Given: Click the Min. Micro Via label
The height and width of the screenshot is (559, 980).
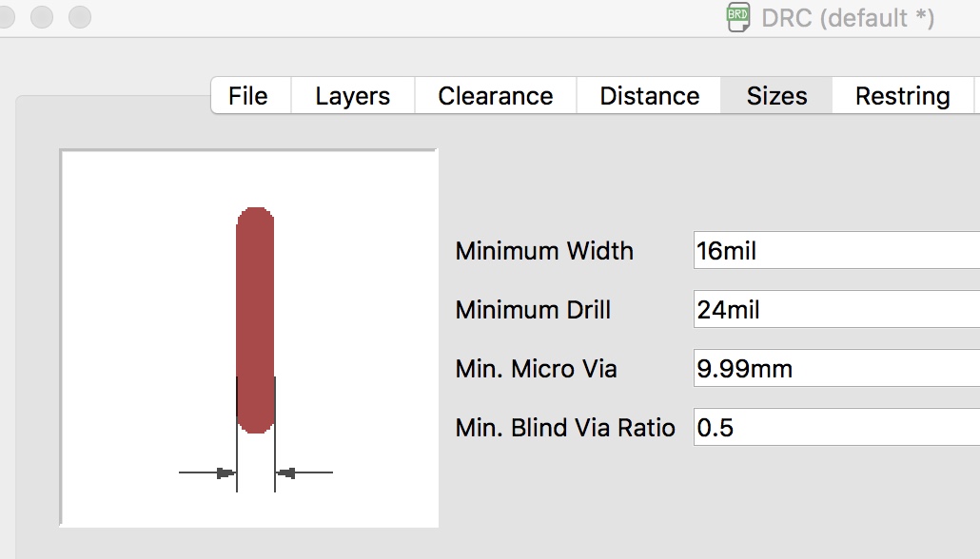Looking at the screenshot, I should coord(536,369).
